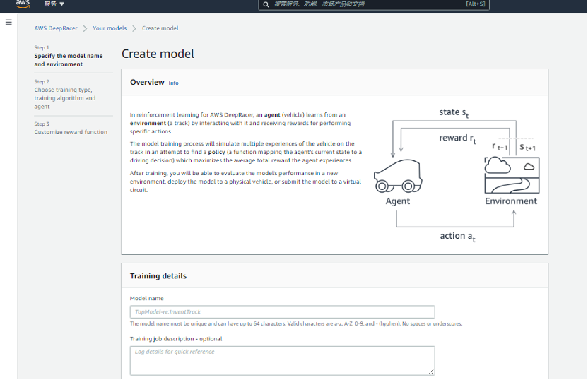This screenshot has width=588, height=380.
Task: Click the Training job description textarea
Action: point(282,360)
